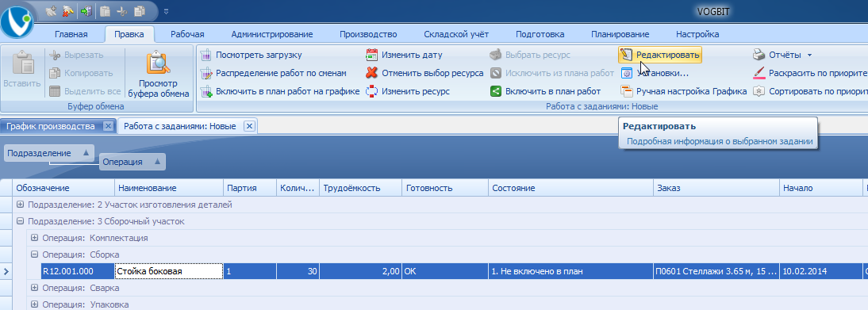The image size is (868, 310).
Task: Click the add connection icon in quick access toolbar
Action: [x=52, y=10]
